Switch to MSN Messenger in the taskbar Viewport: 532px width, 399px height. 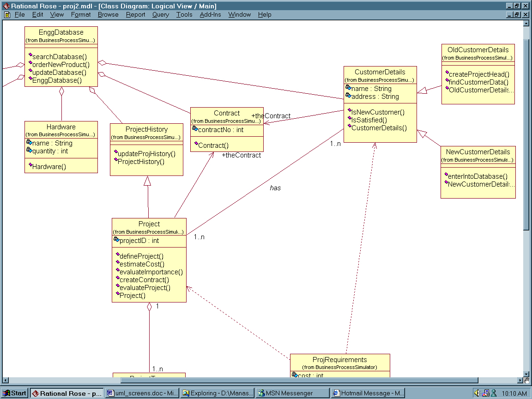(x=292, y=393)
